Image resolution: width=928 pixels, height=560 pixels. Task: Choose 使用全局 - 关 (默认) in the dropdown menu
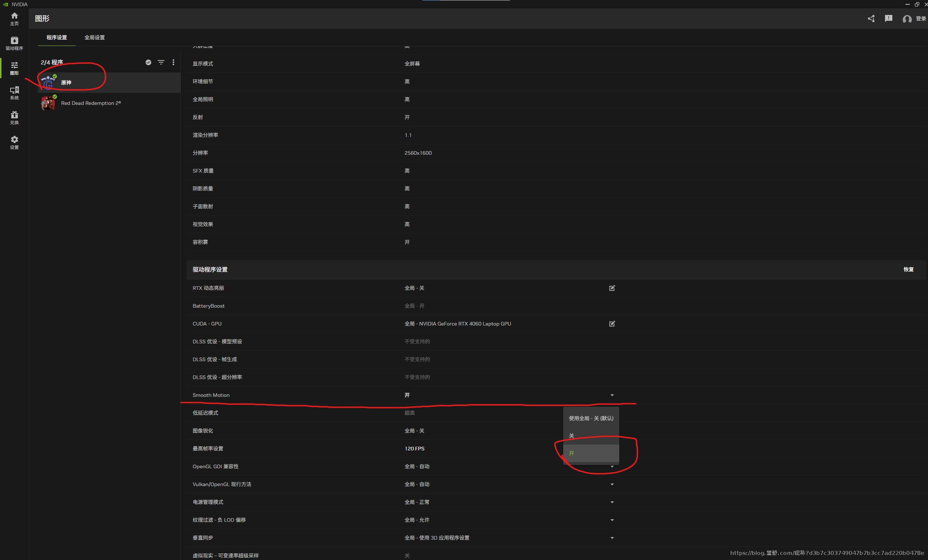click(591, 418)
